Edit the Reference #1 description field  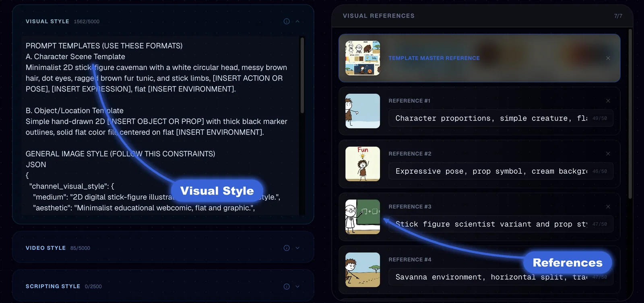[x=501, y=118]
